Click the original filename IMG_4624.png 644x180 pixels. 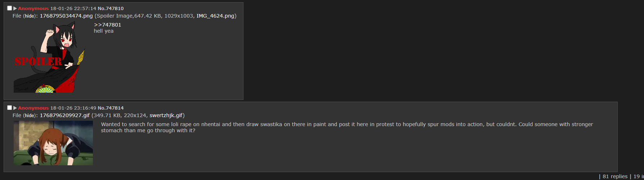point(215,16)
